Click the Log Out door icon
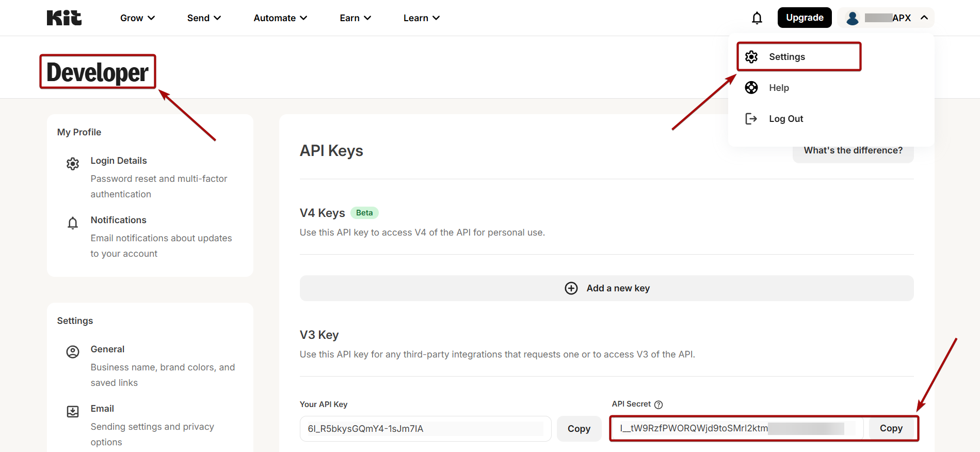The height and width of the screenshot is (452, 980). (751, 119)
